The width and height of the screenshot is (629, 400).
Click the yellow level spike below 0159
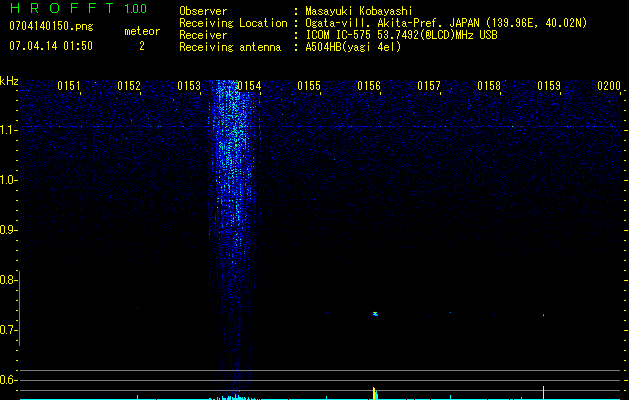[x=544, y=393]
